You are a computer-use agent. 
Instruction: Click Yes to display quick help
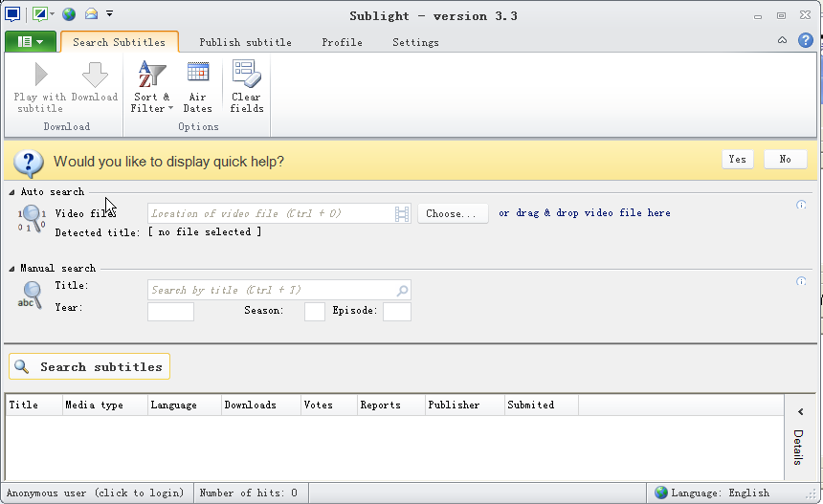coord(738,160)
